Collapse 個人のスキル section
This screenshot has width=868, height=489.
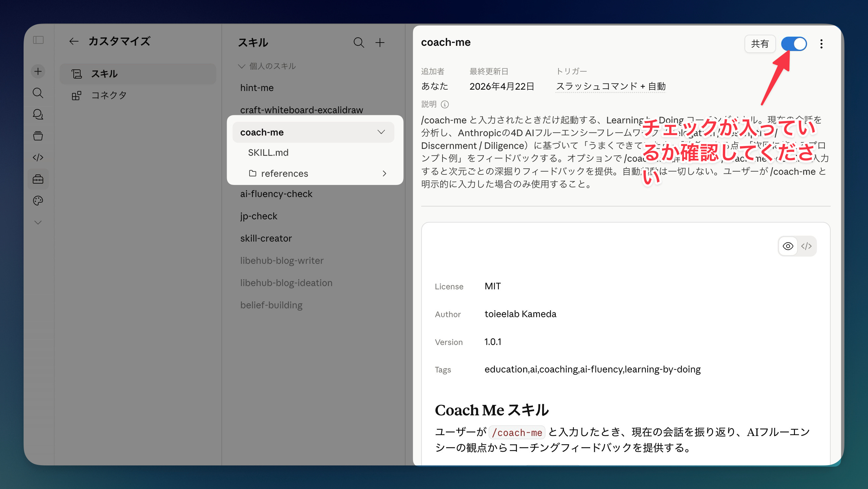267,66
